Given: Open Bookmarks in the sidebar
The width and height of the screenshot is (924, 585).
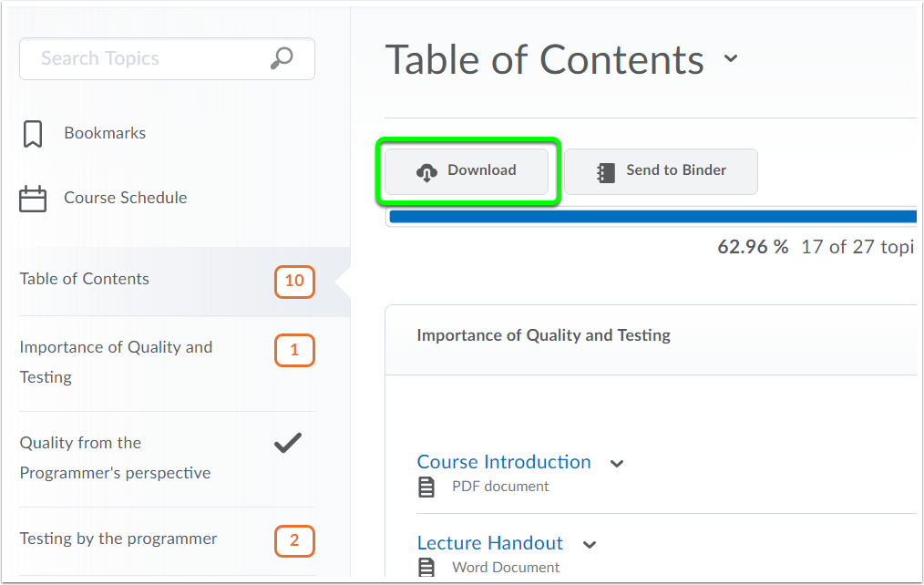Looking at the screenshot, I should click(x=105, y=133).
